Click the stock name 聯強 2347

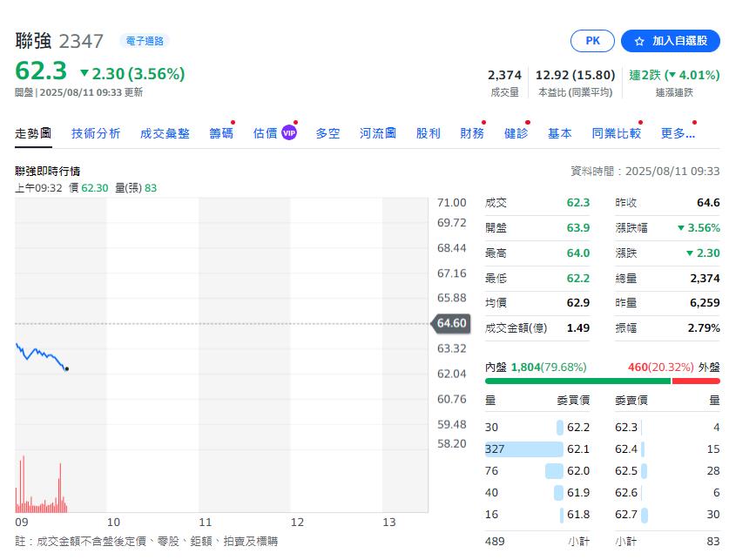[59, 41]
